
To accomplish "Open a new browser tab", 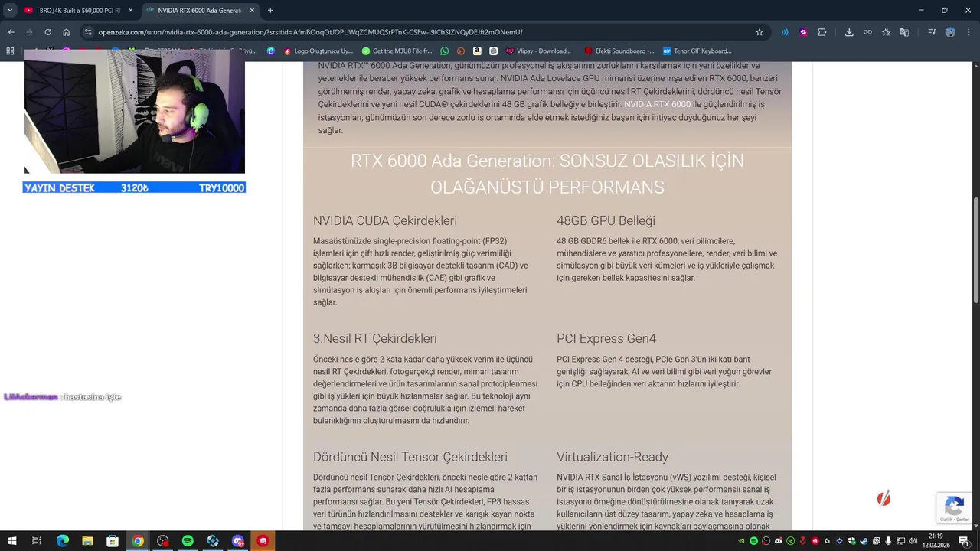I will point(270,11).
